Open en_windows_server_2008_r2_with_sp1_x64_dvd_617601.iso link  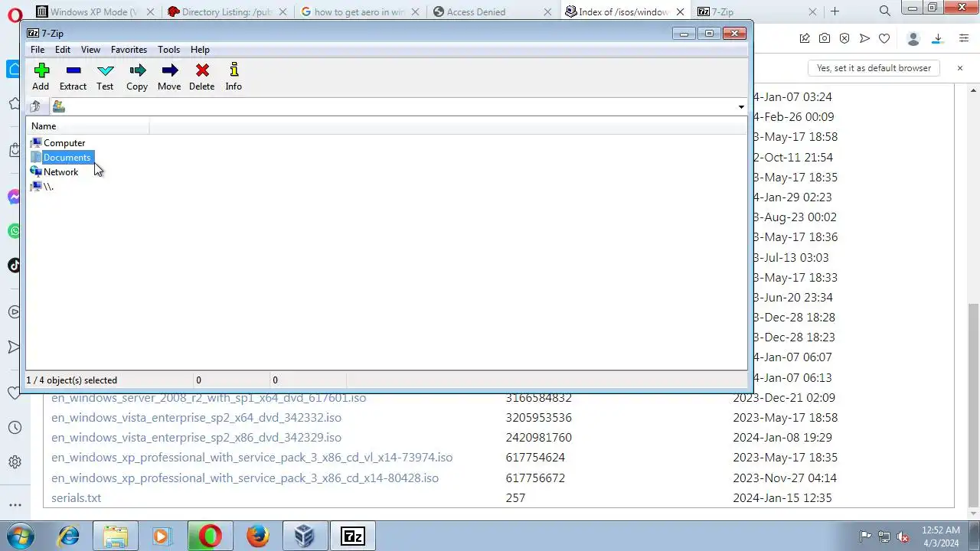click(208, 398)
